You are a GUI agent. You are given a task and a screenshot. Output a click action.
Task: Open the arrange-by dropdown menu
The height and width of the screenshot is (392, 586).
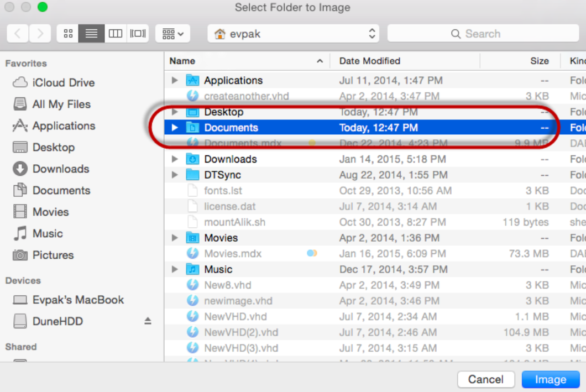tap(172, 34)
